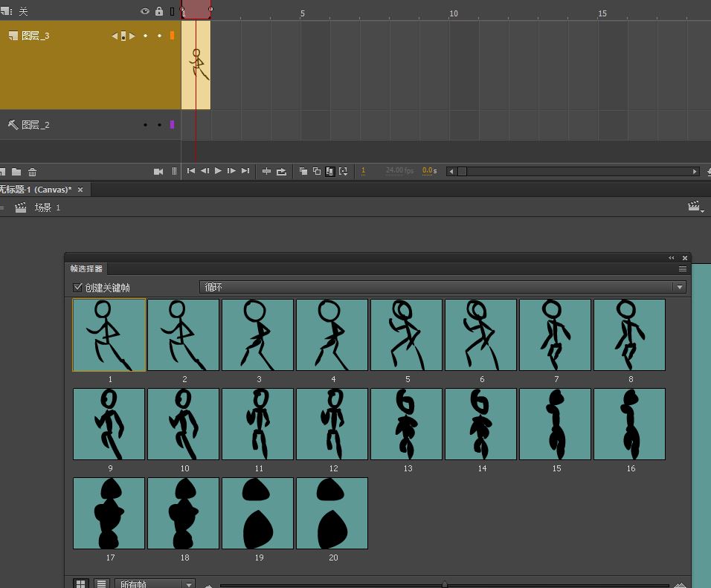This screenshot has height=588, width=711.
Task: Open the 所有帧 filter dropdown
Action: coord(155,584)
